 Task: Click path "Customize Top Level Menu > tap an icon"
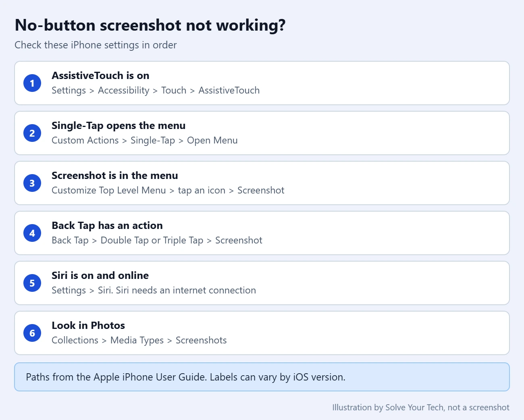point(139,190)
